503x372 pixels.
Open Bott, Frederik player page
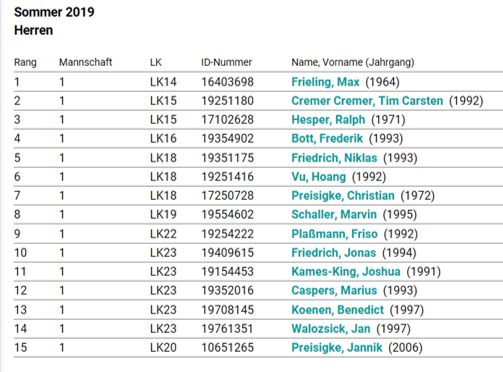327,139
